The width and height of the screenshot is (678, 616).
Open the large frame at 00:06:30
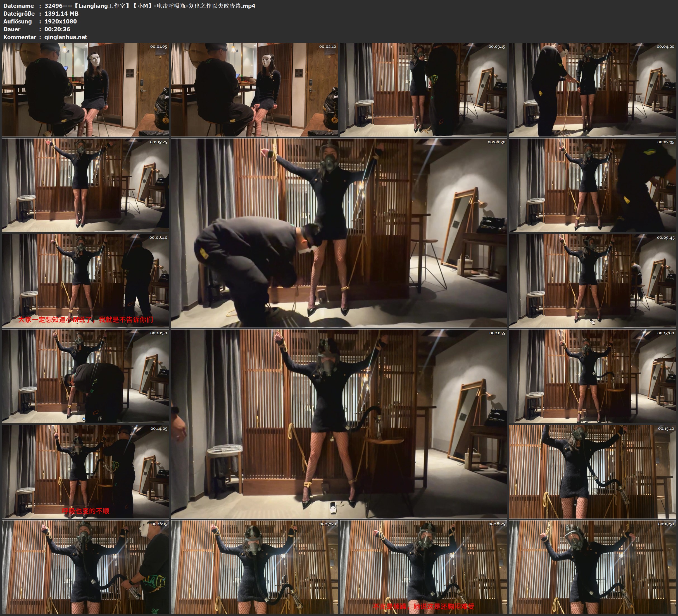[x=339, y=233]
